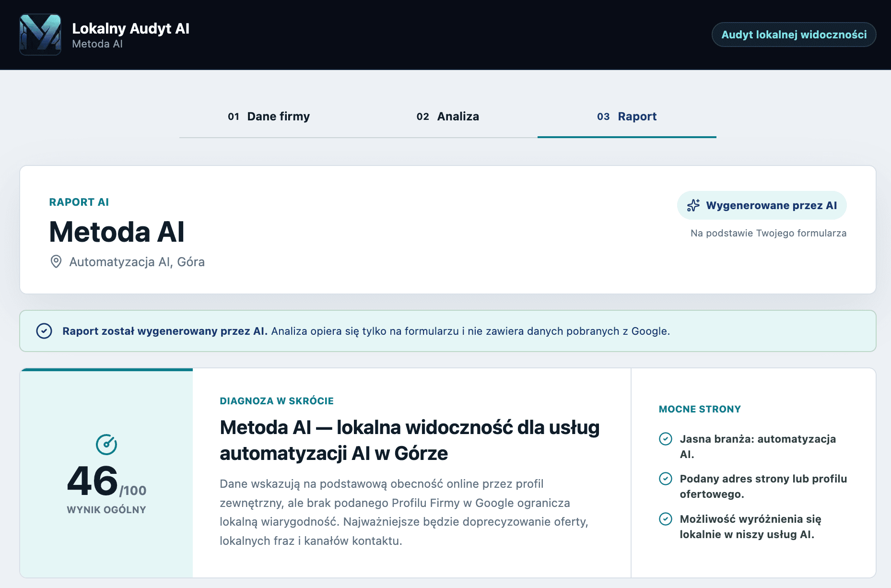Image resolution: width=891 pixels, height=588 pixels.
Task: Click the RAPORT AI label
Action: coord(79,202)
